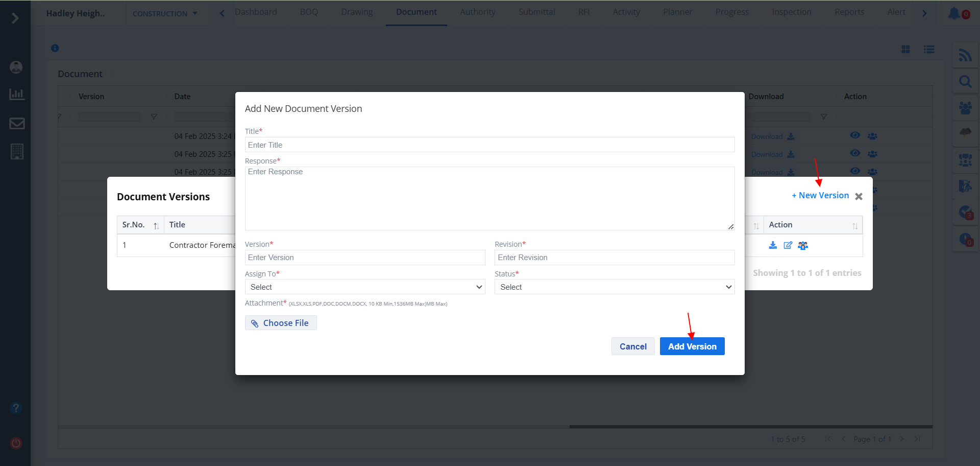Click the RSS feed icon in right sidebar

[x=965, y=55]
